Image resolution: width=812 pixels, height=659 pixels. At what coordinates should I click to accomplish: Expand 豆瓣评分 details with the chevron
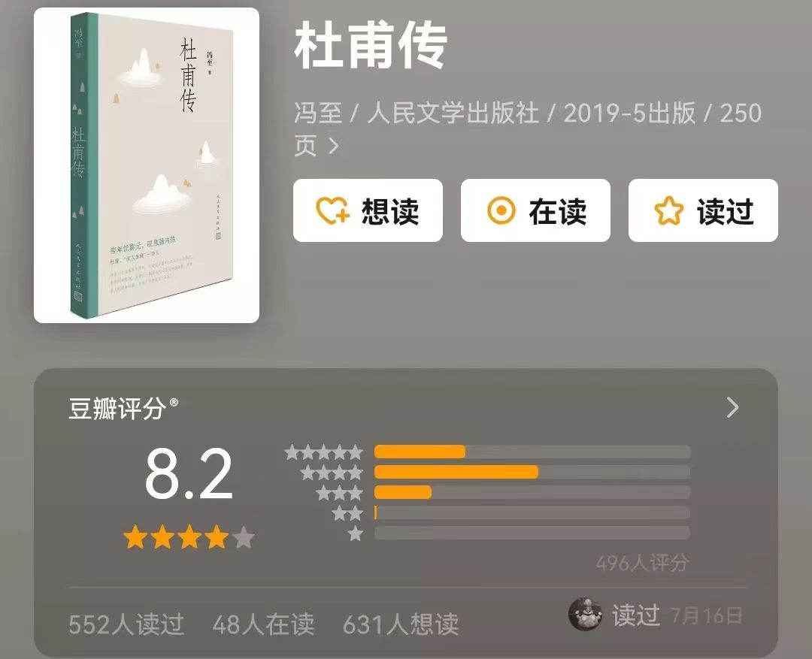[732, 408]
